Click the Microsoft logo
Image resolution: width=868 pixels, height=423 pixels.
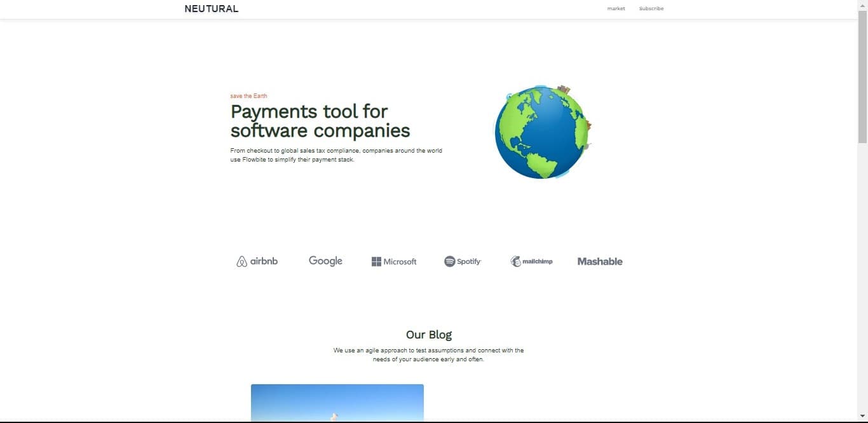point(394,261)
